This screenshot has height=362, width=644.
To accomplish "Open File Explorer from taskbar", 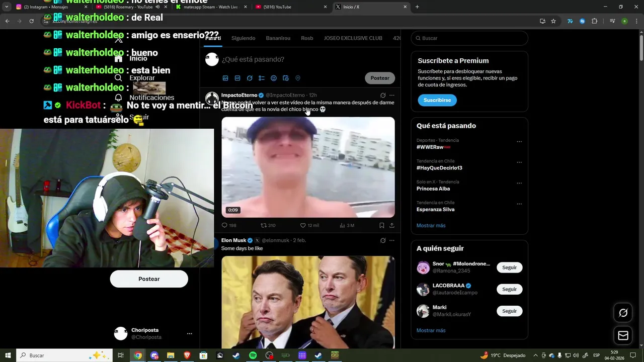I will pyautogui.click(x=171, y=355).
